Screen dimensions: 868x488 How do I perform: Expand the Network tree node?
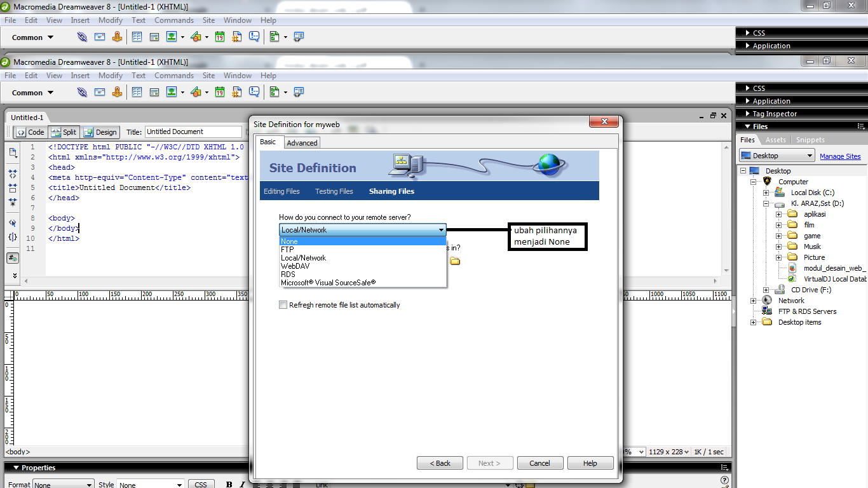(x=754, y=301)
